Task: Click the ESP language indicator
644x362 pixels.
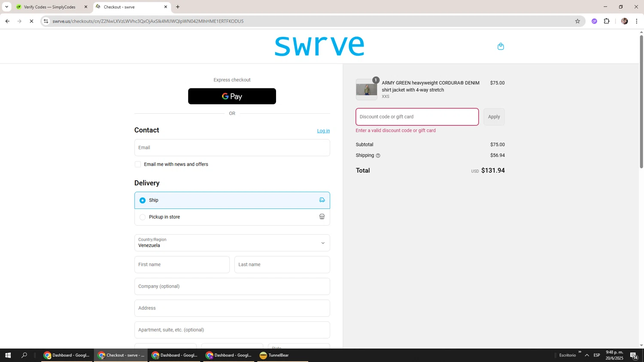Action: [x=597, y=355]
